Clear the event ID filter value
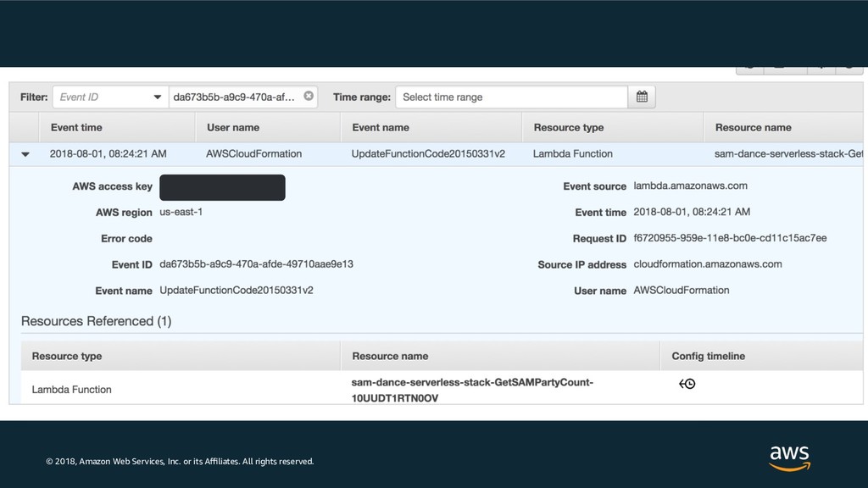 pyautogui.click(x=309, y=97)
